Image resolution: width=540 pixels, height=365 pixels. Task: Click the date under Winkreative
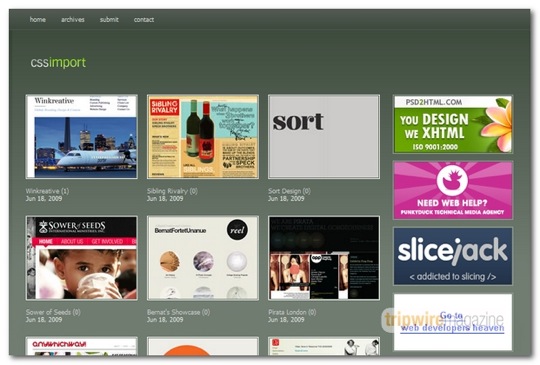pyautogui.click(x=44, y=199)
